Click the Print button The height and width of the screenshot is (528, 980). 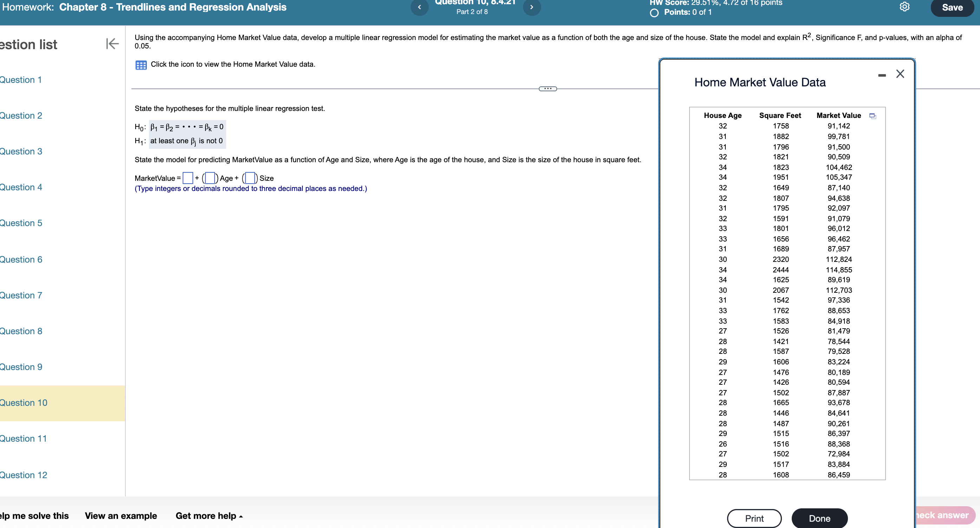coord(754,518)
